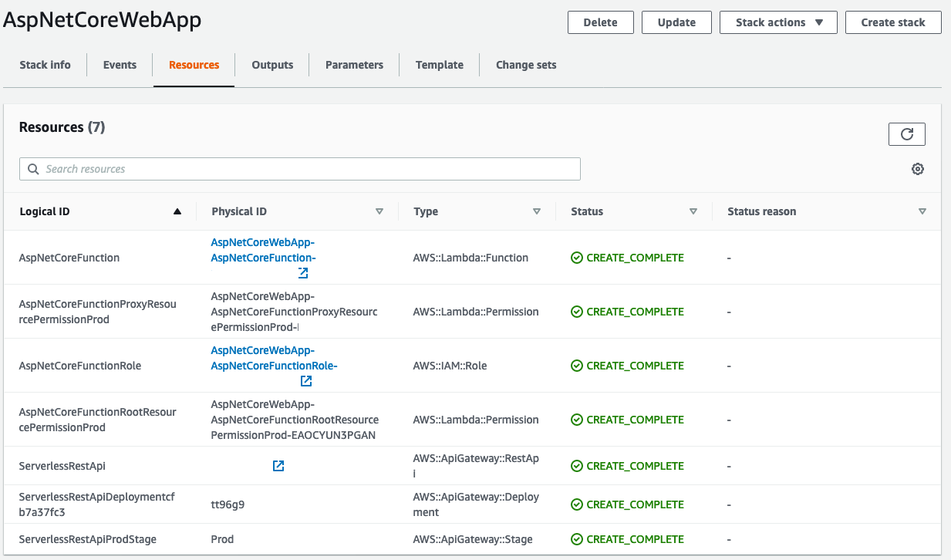Select the Resources tab
Screen dimensions: 951x560
(x=194, y=65)
